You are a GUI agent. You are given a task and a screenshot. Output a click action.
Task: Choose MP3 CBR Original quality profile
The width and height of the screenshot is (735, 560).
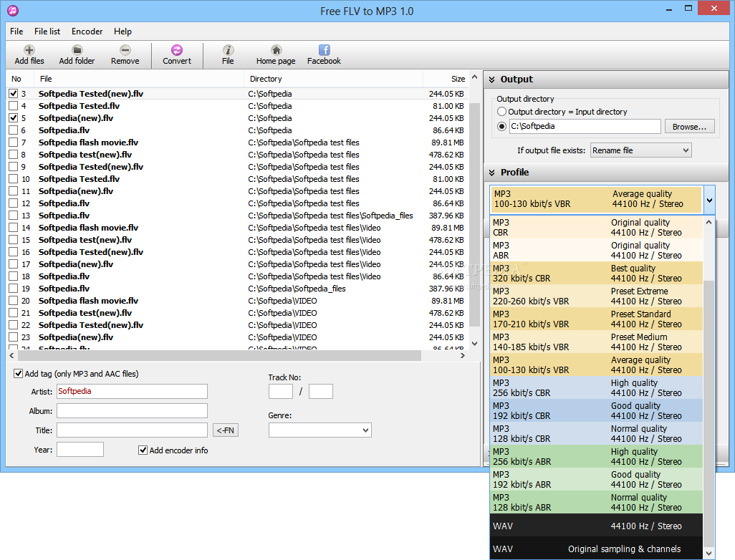click(x=596, y=227)
